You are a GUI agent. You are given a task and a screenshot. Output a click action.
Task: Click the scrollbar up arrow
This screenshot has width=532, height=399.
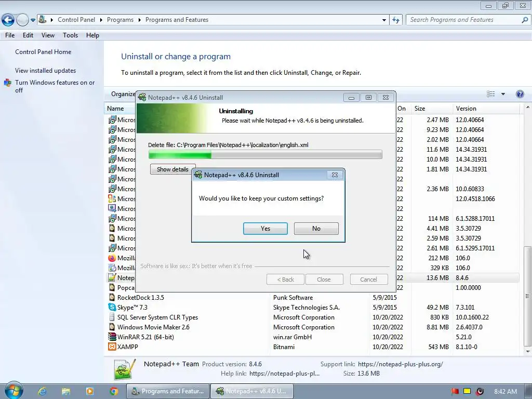pos(528,107)
